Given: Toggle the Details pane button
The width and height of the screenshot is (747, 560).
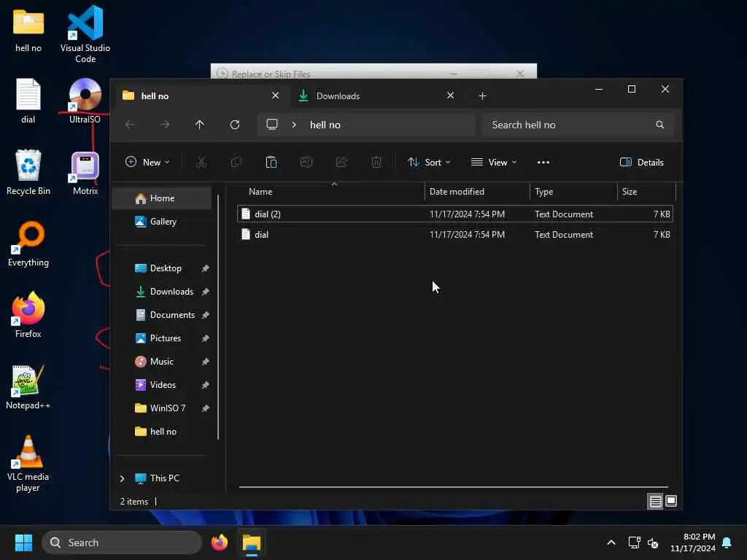Looking at the screenshot, I should (x=642, y=163).
